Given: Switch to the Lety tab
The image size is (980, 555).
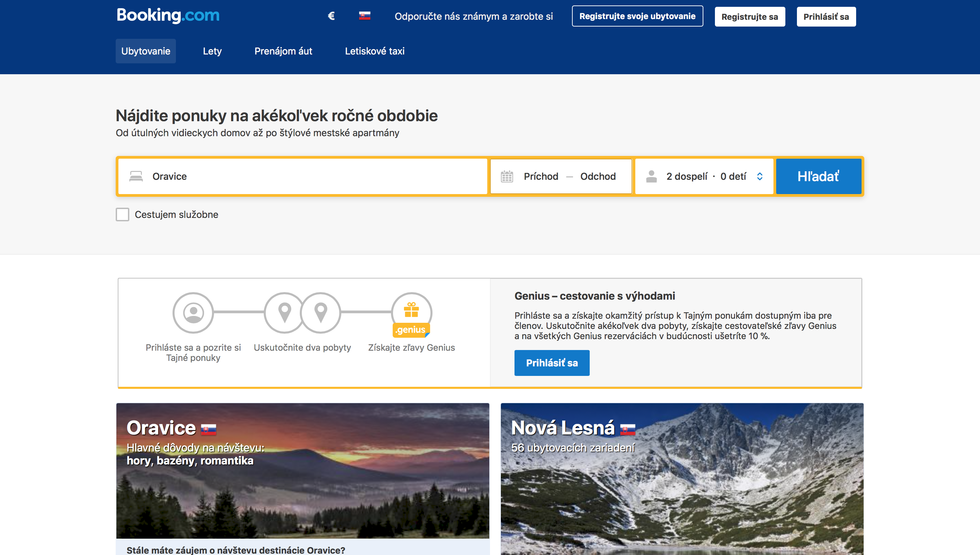Looking at the screenshot, I should [212, 51].
